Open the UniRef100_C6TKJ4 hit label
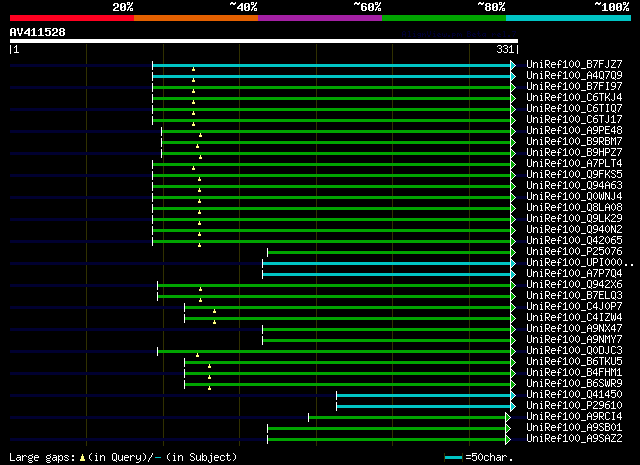 point(574,97)
